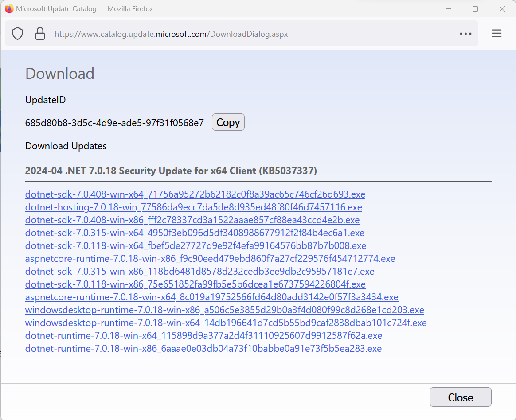Download aspnetcore-runtime-7.0.18-win-x86 file
516x420 pixels.
point(210,259)
